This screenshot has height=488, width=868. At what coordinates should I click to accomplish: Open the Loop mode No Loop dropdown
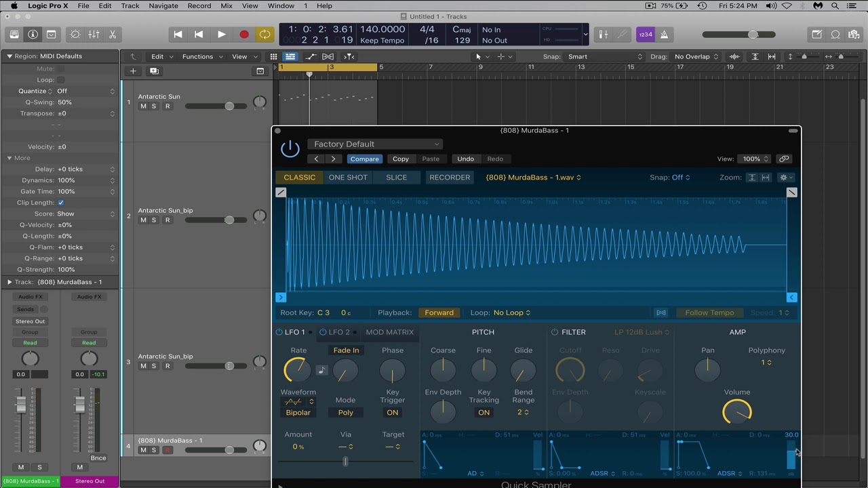[512, 312]
